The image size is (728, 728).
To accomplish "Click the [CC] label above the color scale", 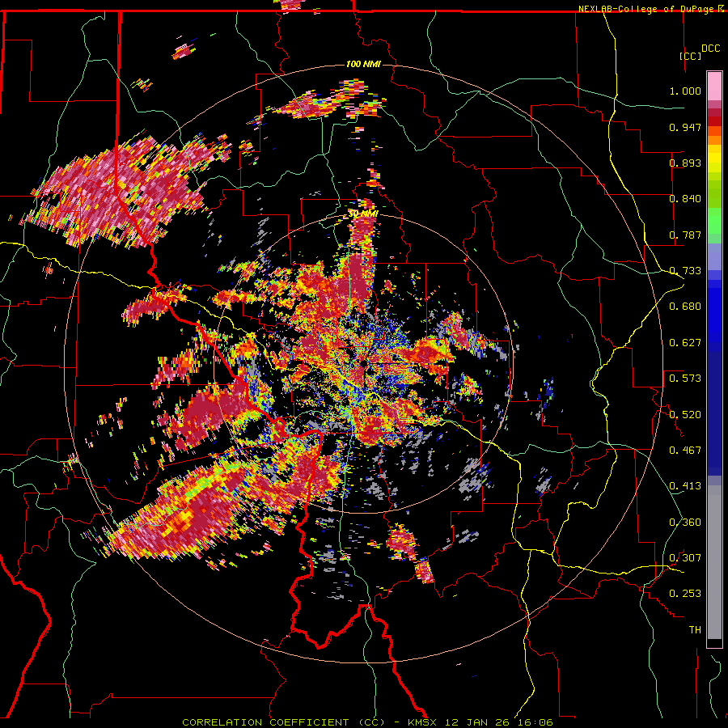I will click(690, 56).
